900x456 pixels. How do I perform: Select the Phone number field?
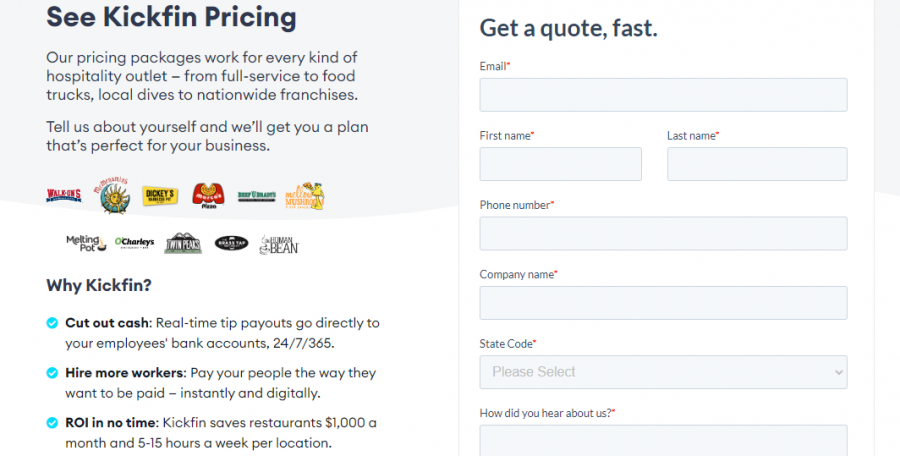pos(663,233)
